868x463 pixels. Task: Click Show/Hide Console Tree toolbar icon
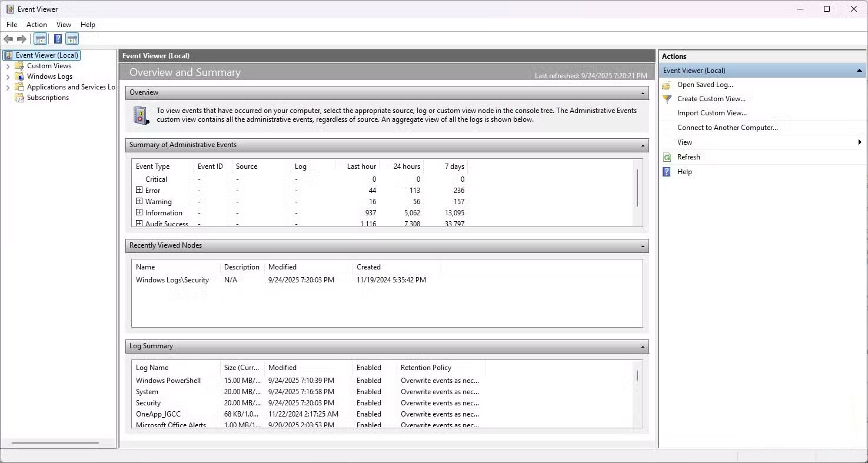click(x=40, y=39)
